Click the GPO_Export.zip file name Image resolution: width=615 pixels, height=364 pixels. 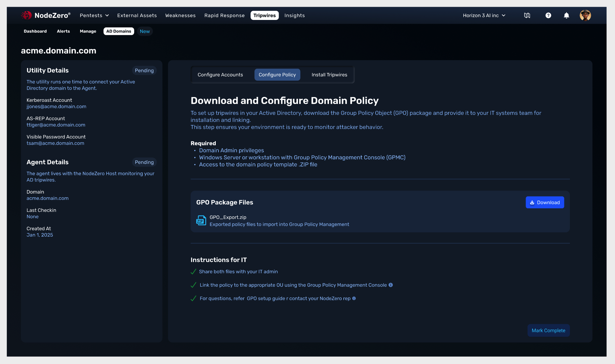228,217
